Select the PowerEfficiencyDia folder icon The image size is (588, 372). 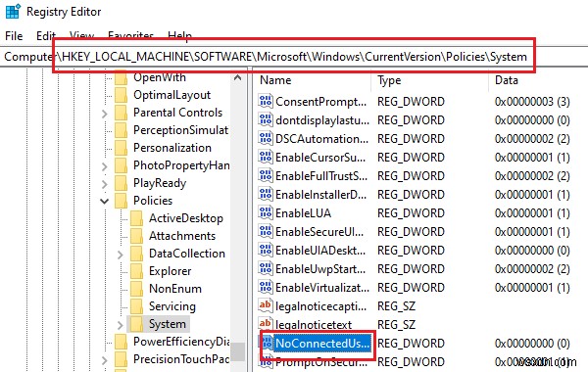[x=121, y=342]
